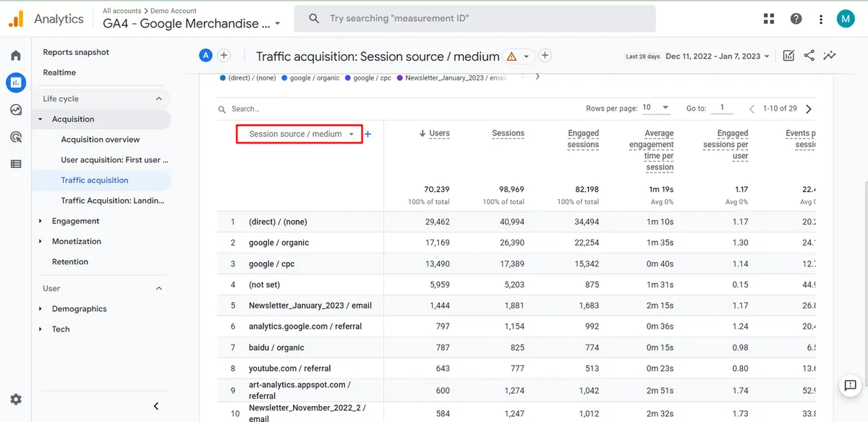Open the customize report icon
868x422 pixels.
coord(788,56)
